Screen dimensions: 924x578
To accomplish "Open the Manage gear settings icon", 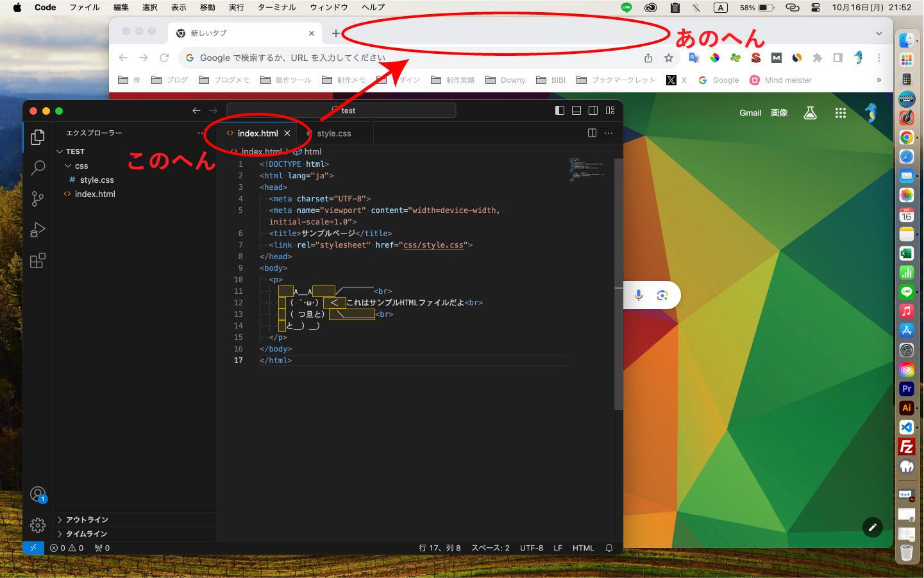I will (38, 525).
